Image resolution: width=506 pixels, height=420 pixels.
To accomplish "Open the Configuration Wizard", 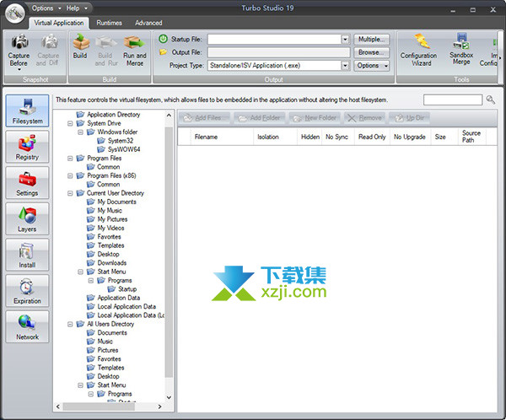I will click(x=419, y=50).
